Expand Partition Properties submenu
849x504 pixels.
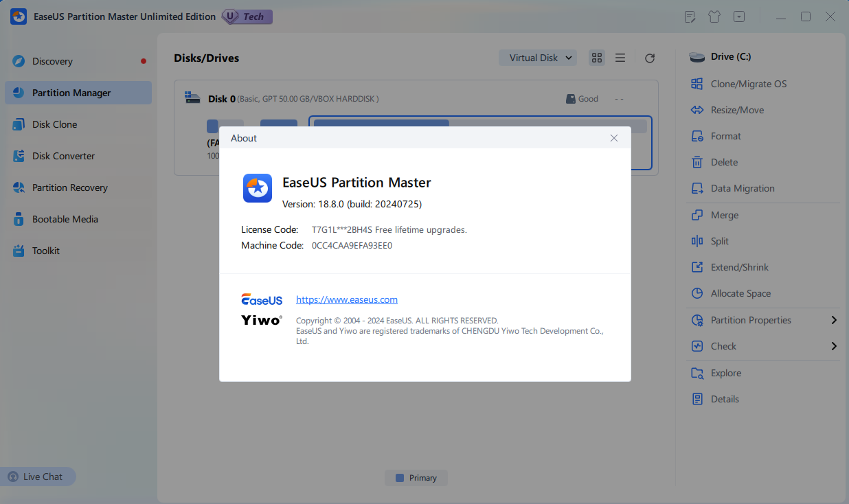click(834, 320)
